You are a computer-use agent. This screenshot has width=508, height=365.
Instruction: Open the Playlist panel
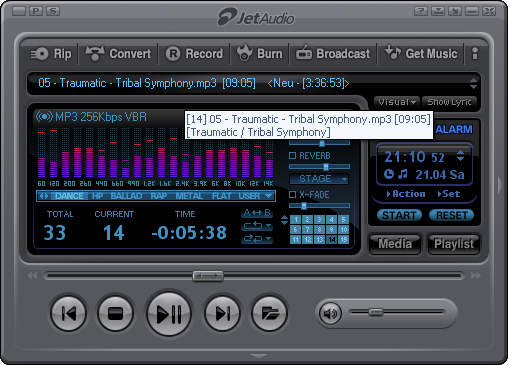pos(454,244)
